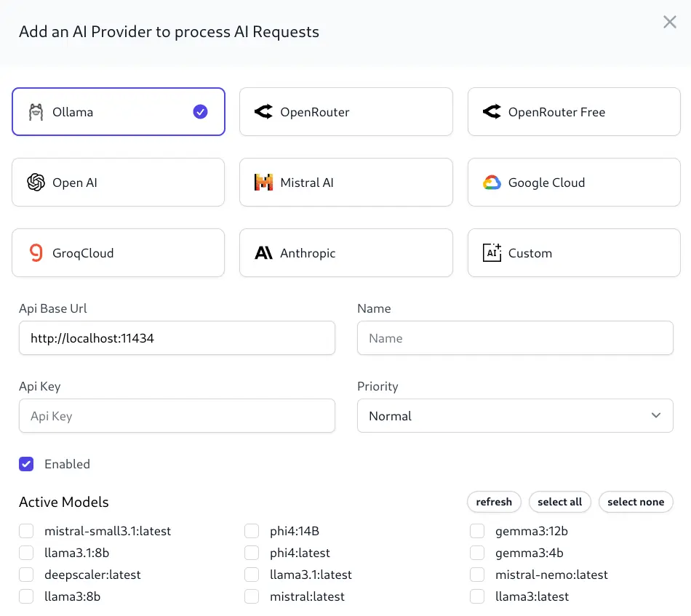Click the Google Cloud logo icon
The height and width of the screenshot is (616, 691).
click(492, 183)
